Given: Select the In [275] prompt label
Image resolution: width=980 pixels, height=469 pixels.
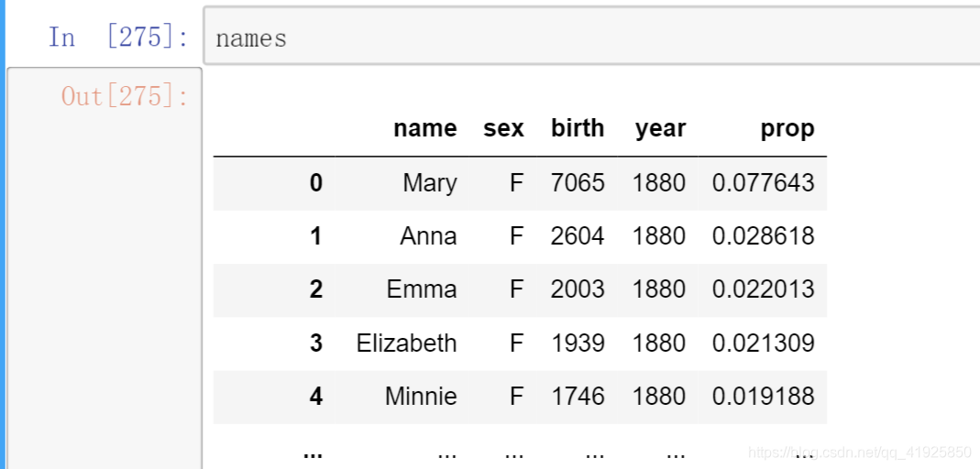Looking at the screenshot, I should coord(119,38).
